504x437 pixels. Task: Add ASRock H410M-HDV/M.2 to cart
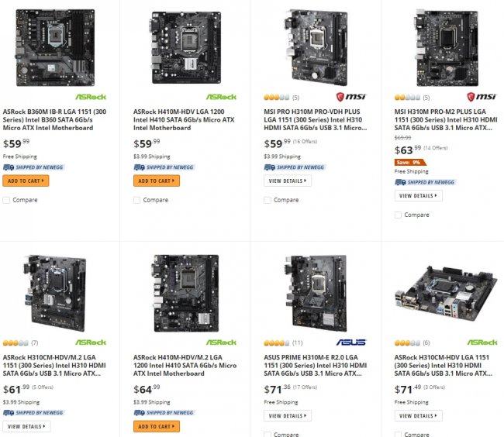point(156,426)
